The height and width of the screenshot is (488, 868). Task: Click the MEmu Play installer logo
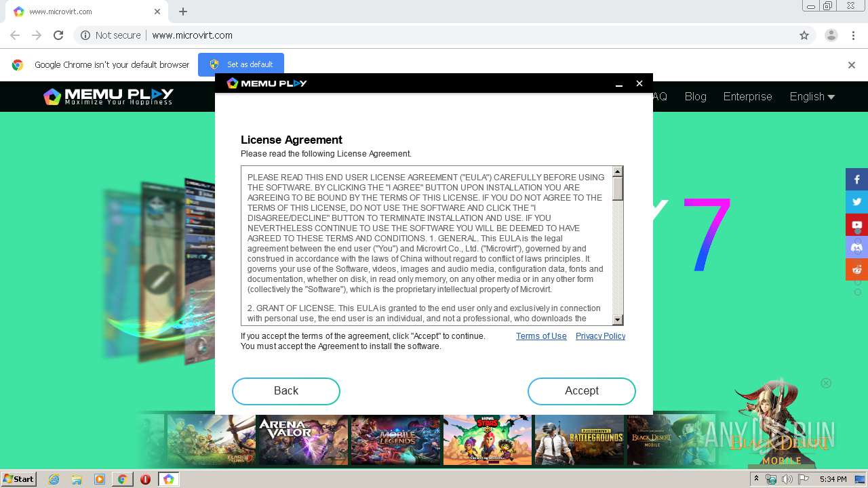click(267, 83)
